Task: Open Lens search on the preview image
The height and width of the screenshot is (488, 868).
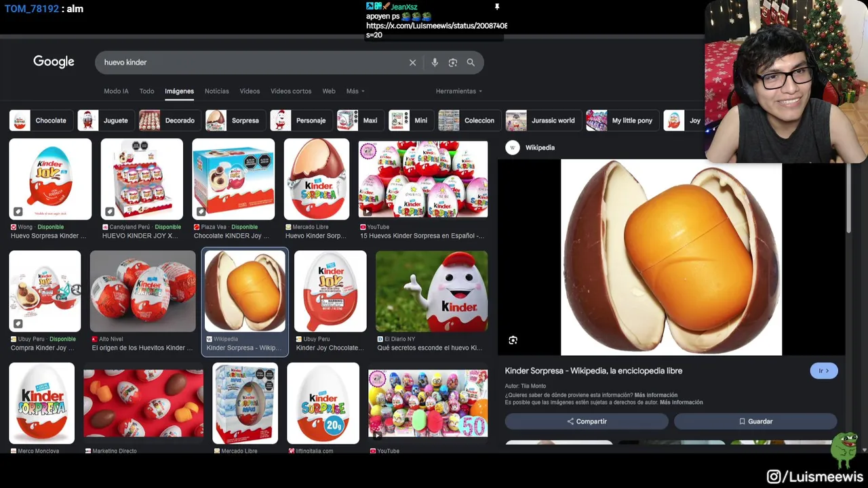Action: tap(513, 340)
